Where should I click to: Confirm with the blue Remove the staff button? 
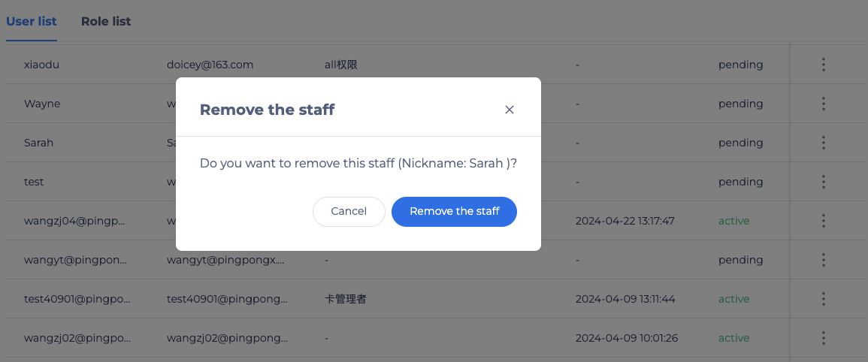(454, 212)
